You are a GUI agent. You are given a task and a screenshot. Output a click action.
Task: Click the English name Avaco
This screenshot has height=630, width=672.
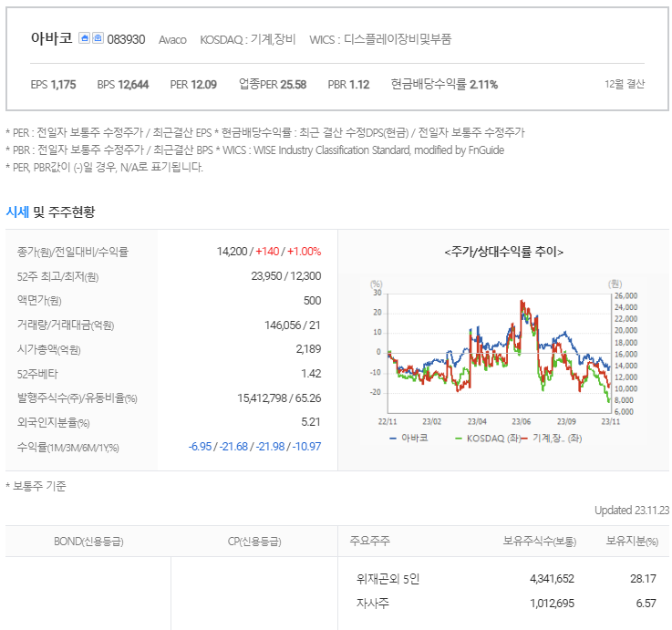[x=172, y=40]
